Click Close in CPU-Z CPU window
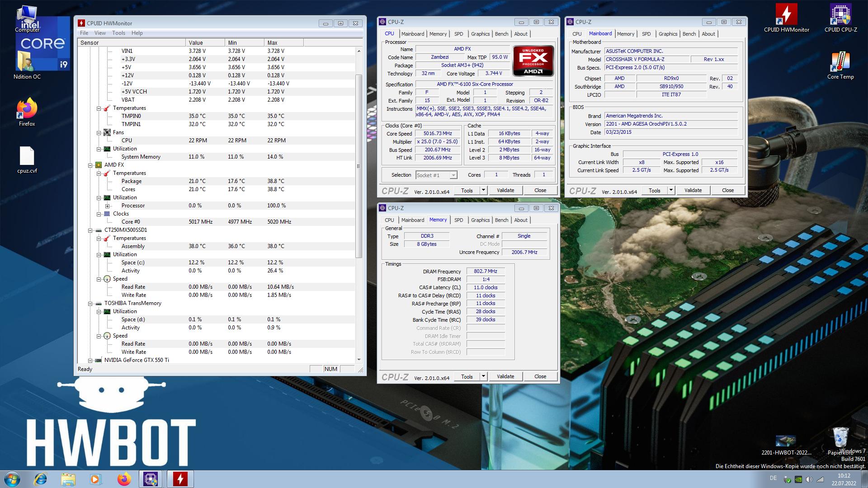Screen dimensions: 868x488 (x=540, y=190)
